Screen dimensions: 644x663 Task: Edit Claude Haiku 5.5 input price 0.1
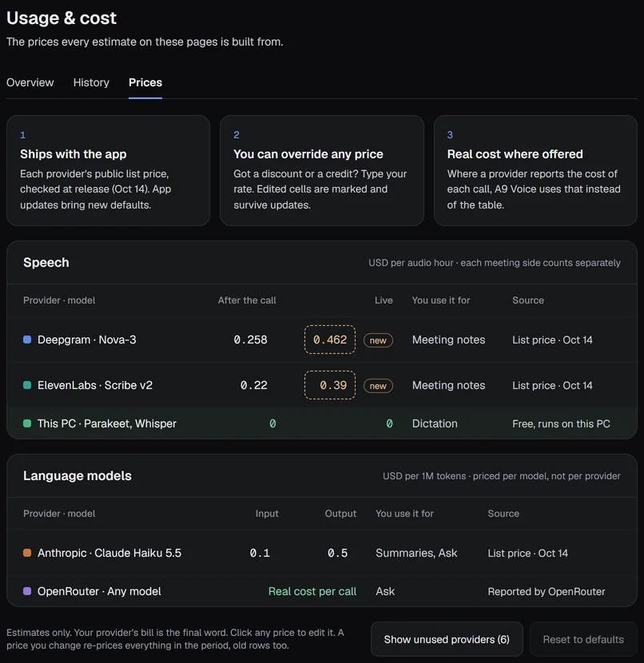coord(260,553)
